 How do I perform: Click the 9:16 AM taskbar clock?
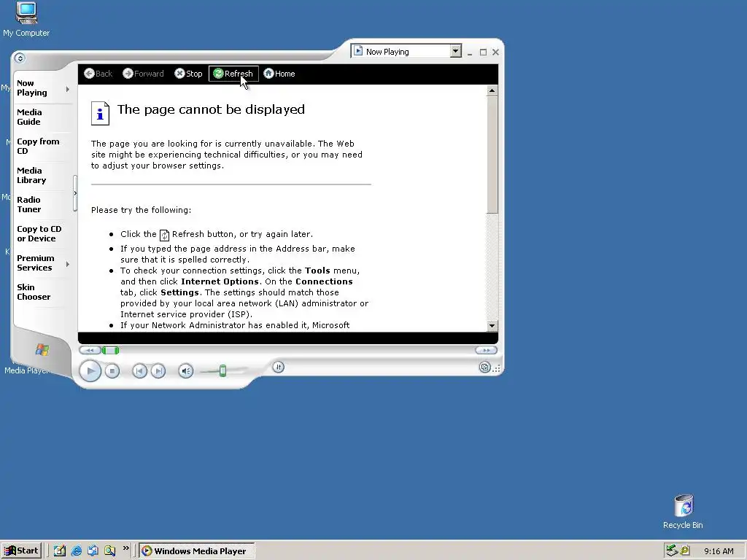pos(719,551)
